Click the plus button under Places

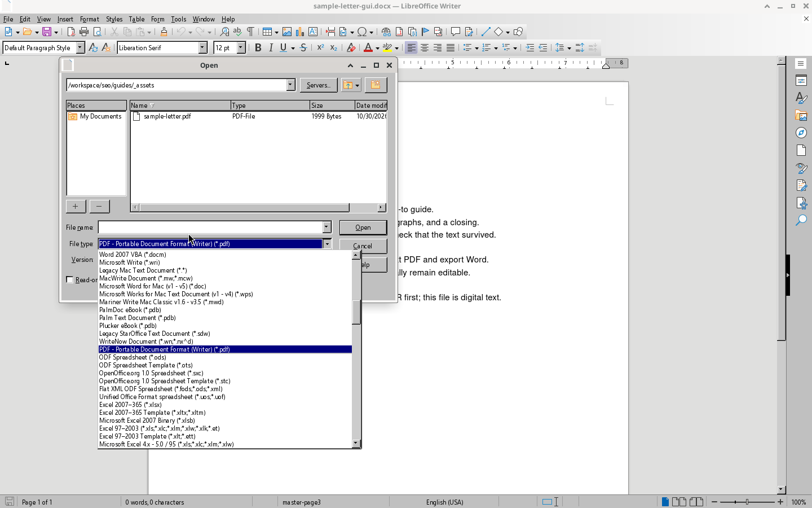(x=76, y=207)
